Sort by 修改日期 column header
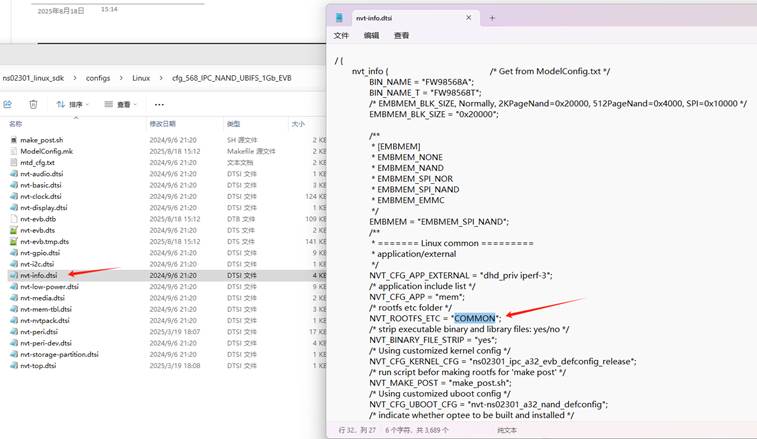Viewport: 757px width, 439px height. tap(163, 124)
